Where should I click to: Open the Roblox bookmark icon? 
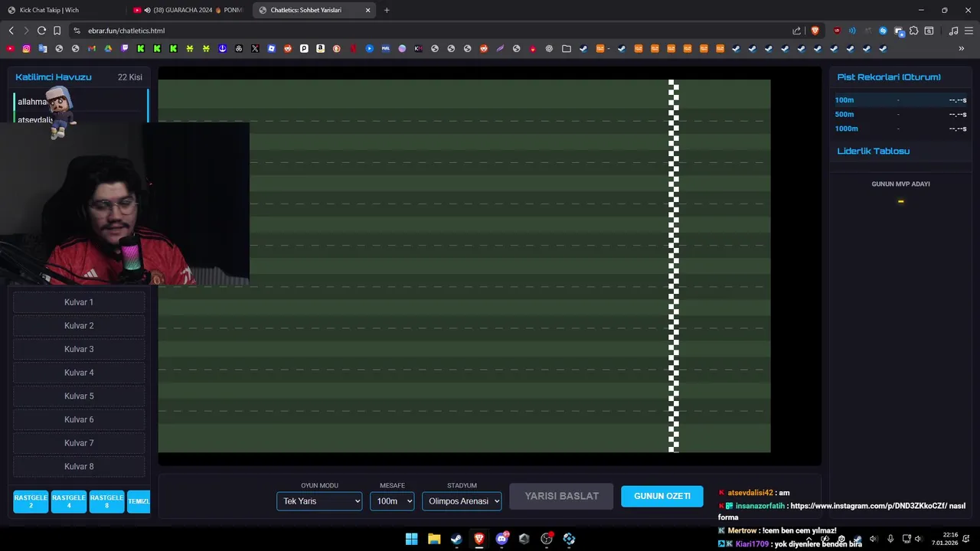(x=272, y=48)
